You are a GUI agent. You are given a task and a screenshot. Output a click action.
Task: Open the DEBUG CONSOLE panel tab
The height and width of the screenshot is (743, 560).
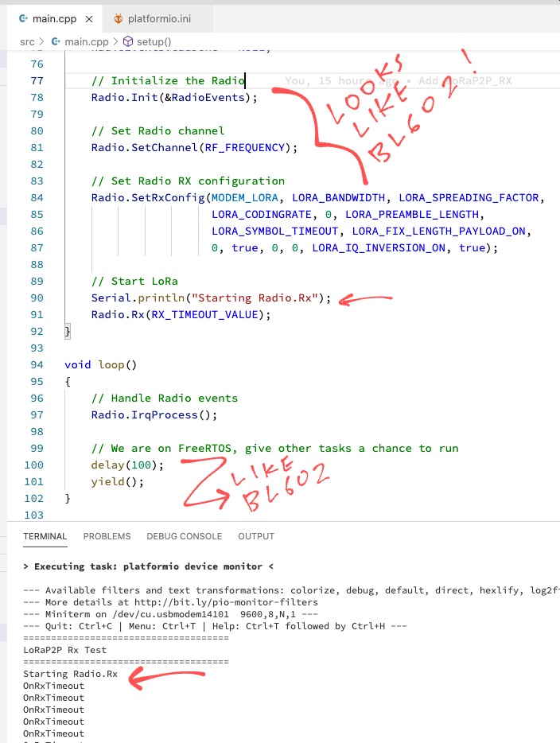(184, 536)
